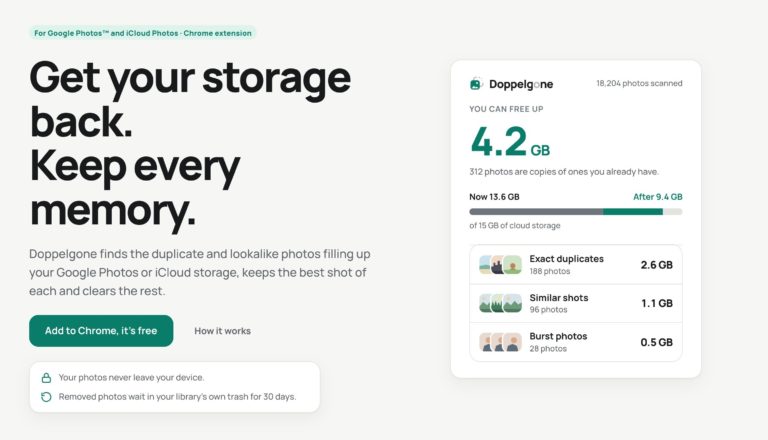Click the 'After 9.4 GB' label

click(657, 196)
